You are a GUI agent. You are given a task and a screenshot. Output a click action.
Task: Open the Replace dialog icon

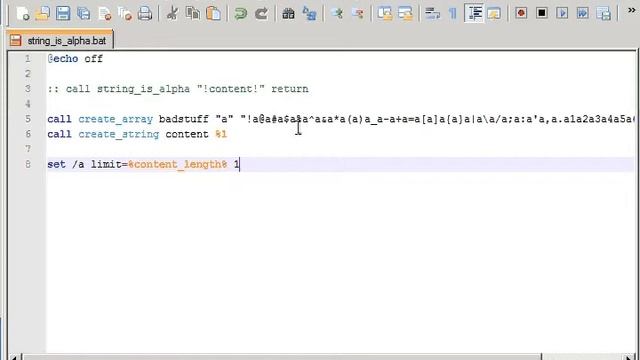(309, 13)
